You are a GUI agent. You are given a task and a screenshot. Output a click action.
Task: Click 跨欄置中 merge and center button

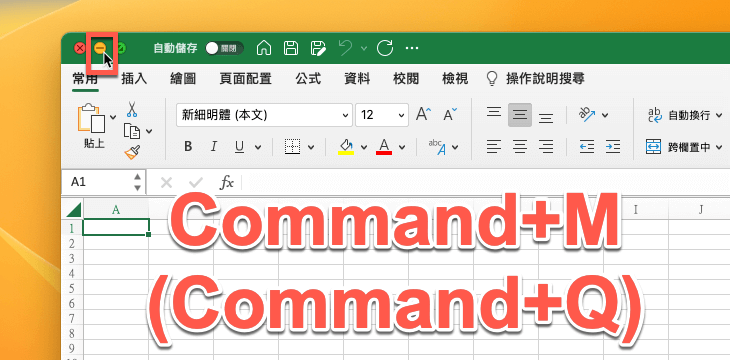[678, 147]
